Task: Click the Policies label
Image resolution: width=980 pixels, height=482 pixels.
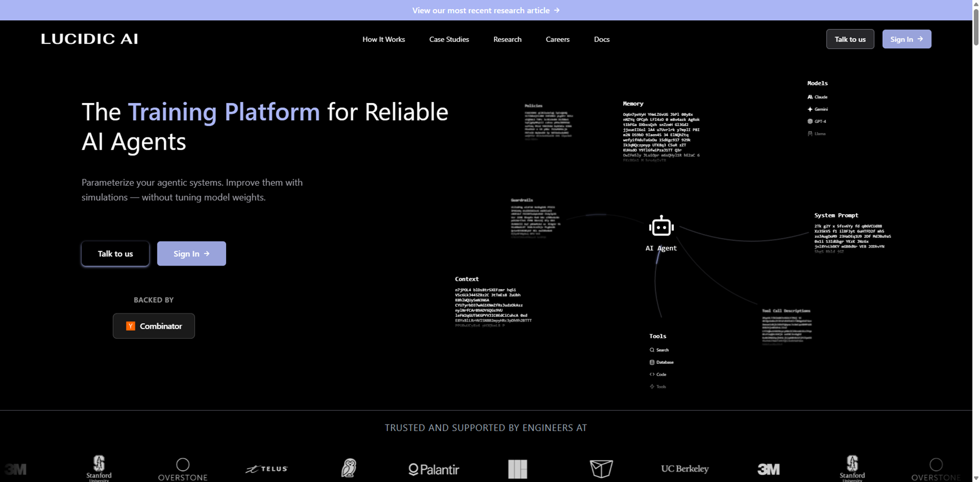Action: [534, 106]
